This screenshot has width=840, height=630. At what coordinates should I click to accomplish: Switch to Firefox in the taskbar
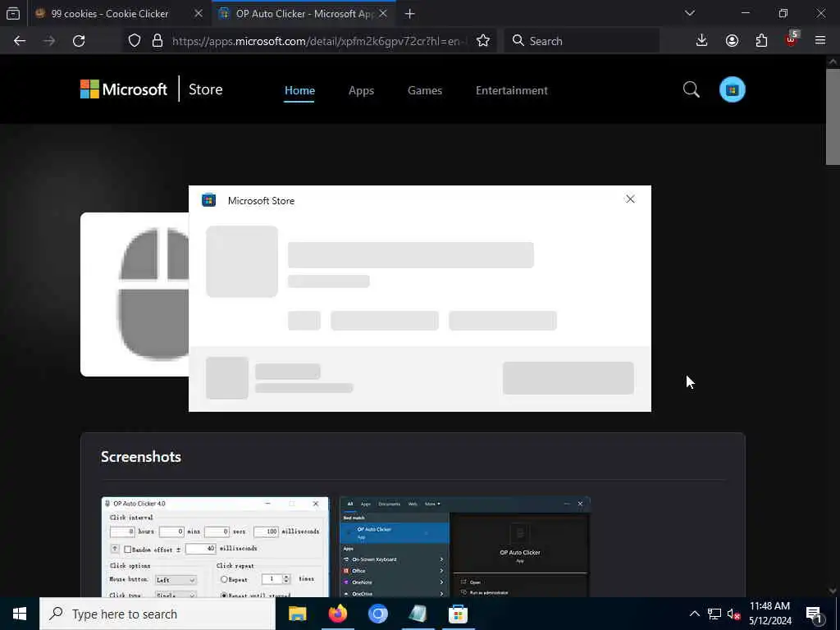point(337,614)
